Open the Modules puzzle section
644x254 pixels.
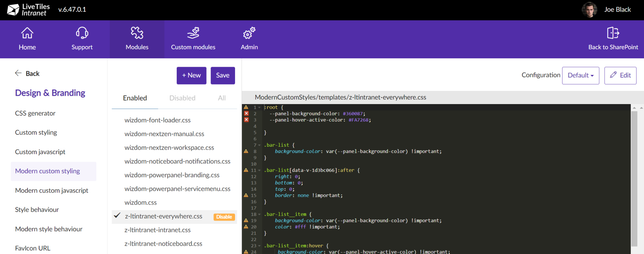(x=137, y=39)
